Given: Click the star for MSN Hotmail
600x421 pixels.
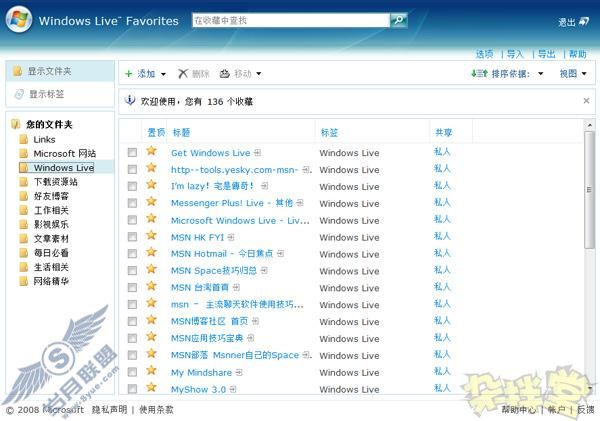Looking at the screenshot, I should [152, 252].
